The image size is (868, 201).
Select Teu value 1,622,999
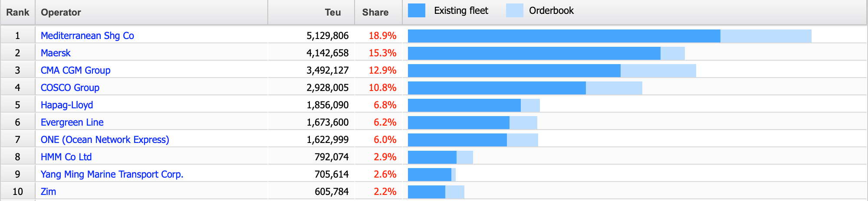(x=327, y=139)
